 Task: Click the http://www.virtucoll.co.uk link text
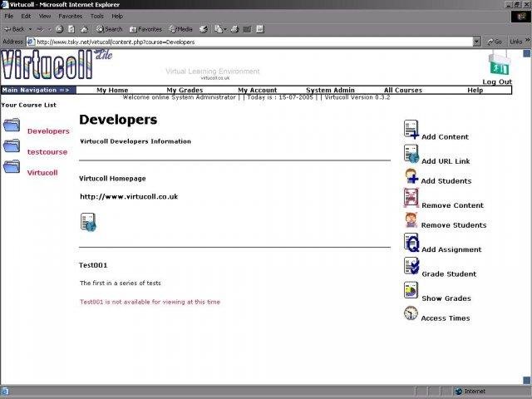129,197
